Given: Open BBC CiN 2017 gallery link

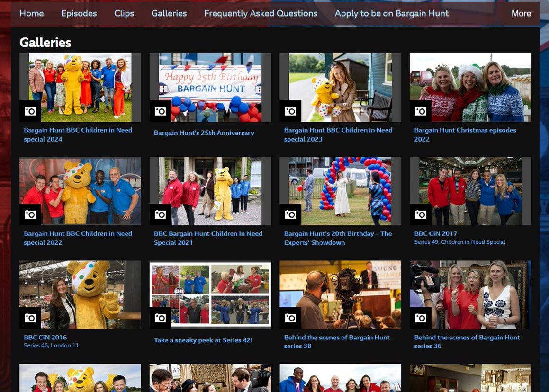Looking at the screenshot, I should [x=436, y=233].
